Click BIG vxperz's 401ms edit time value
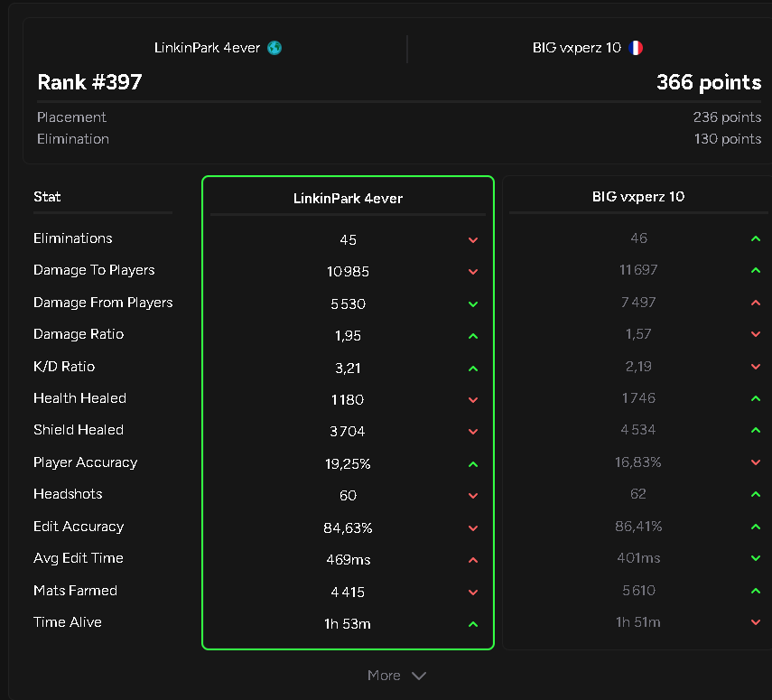This screenshot has width=772, height=700. [638, 558]
